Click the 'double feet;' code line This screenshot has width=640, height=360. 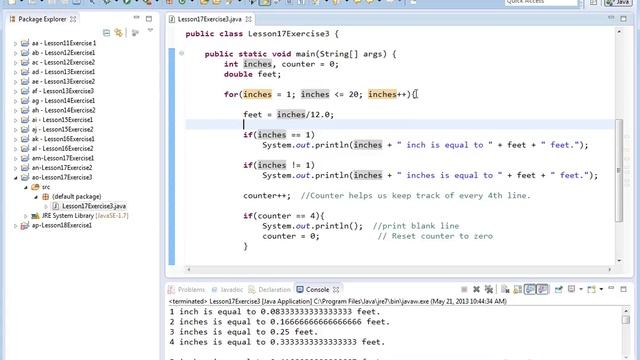(x=252, y=74)
